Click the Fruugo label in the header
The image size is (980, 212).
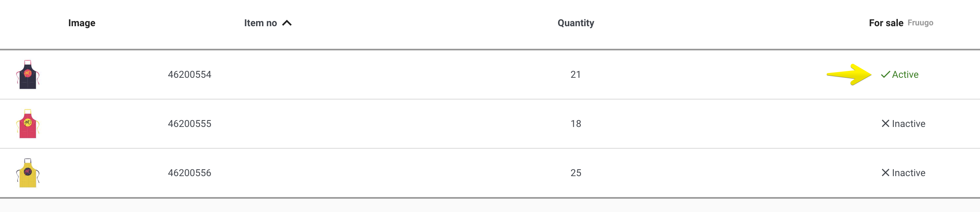[x=920, y=23]
